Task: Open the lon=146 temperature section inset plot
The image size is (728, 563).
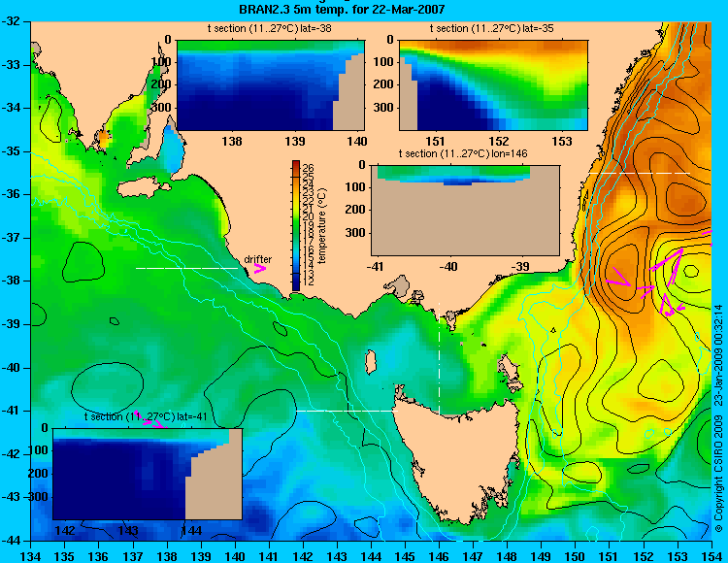Action: pos(465,211)
